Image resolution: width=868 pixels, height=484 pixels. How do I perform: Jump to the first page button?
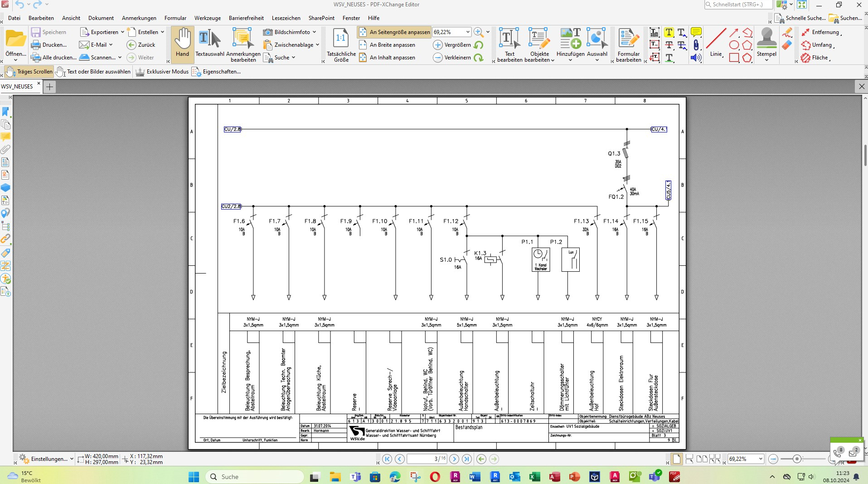[x=387, y=459]
